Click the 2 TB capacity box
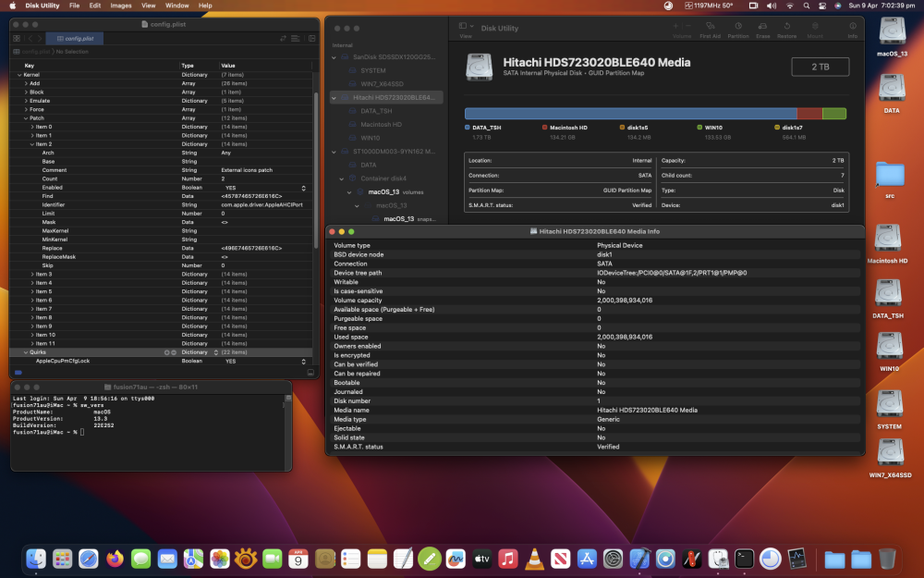This screenshot has height=578, width=924. [x=820, y=67]
